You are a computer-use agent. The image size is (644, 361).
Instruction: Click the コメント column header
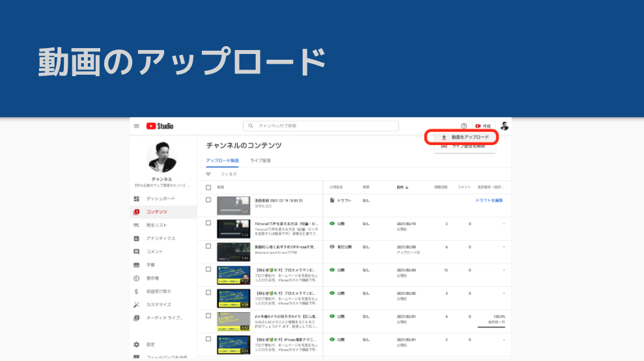tap(464, 187)
